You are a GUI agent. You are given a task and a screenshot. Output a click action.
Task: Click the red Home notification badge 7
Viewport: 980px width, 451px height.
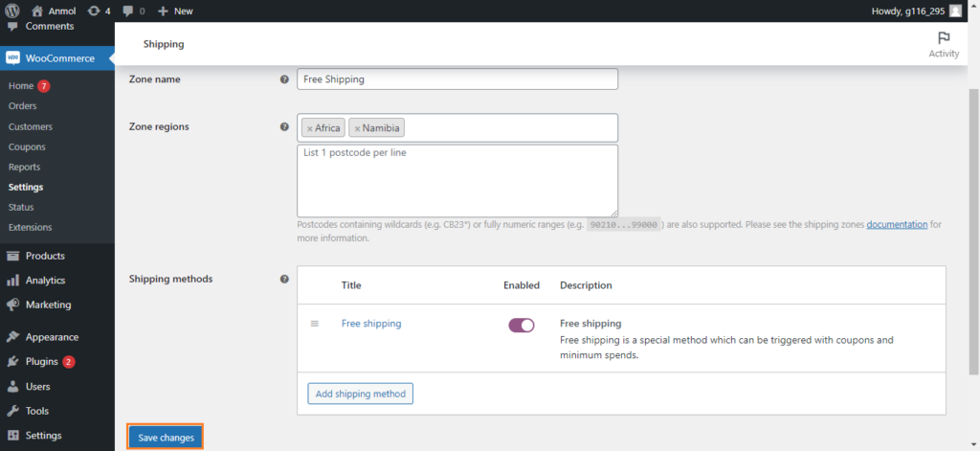(43, 85)
